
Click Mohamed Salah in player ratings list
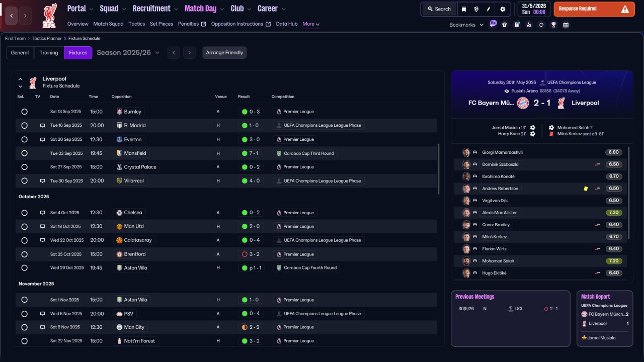[x=499, y=261]
